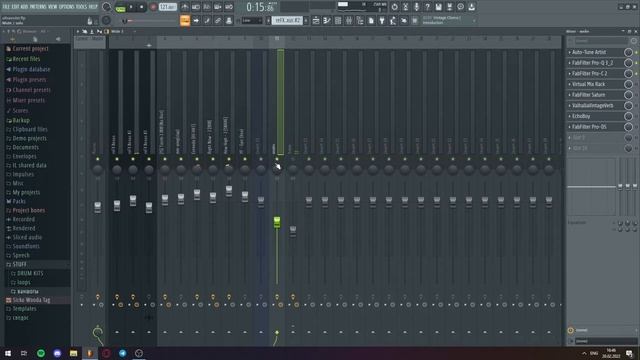Toggle FabFilter Pro-C 2 enable LED
Viewport: 640px width, 360px height.
click(636, 73)
